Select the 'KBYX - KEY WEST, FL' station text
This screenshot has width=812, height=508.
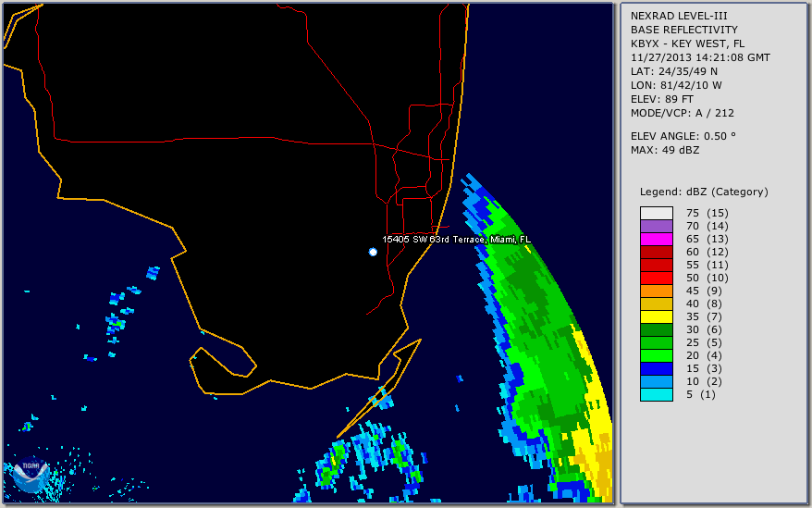[x=687, y=43]
